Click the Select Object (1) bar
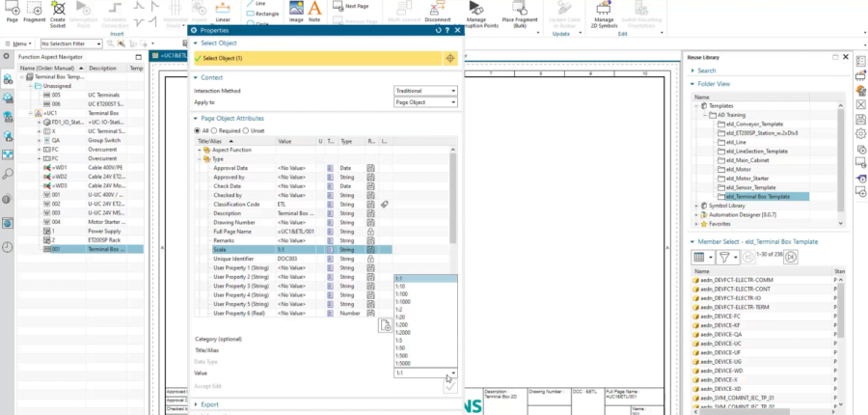Screen dimensions: 868x415 pos(319,58)
